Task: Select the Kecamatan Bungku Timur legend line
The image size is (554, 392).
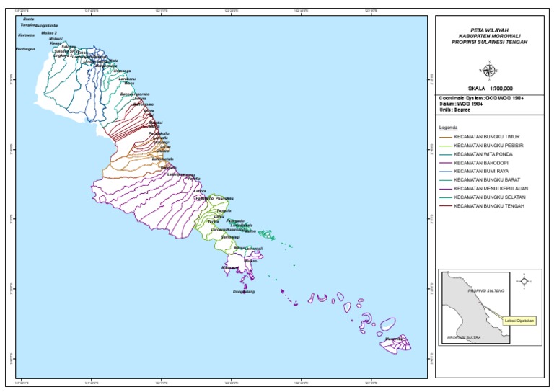Action: tap(445, 137)
